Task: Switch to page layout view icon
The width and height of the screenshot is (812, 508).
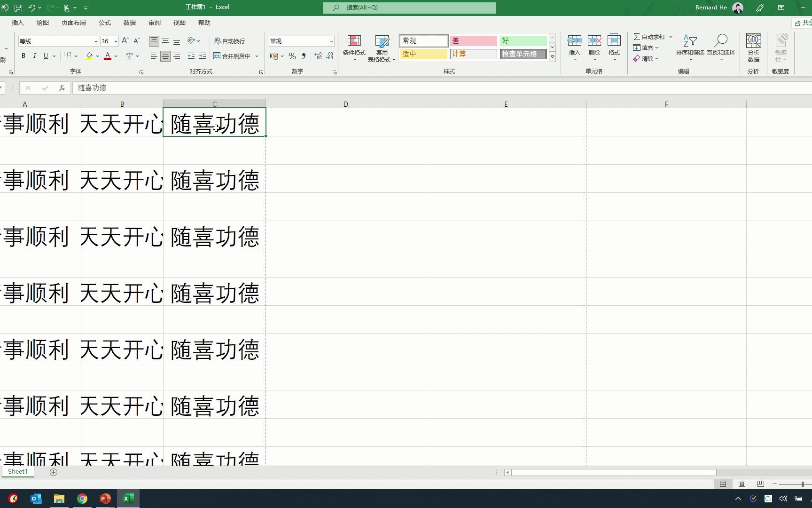Action: (742, 484)
